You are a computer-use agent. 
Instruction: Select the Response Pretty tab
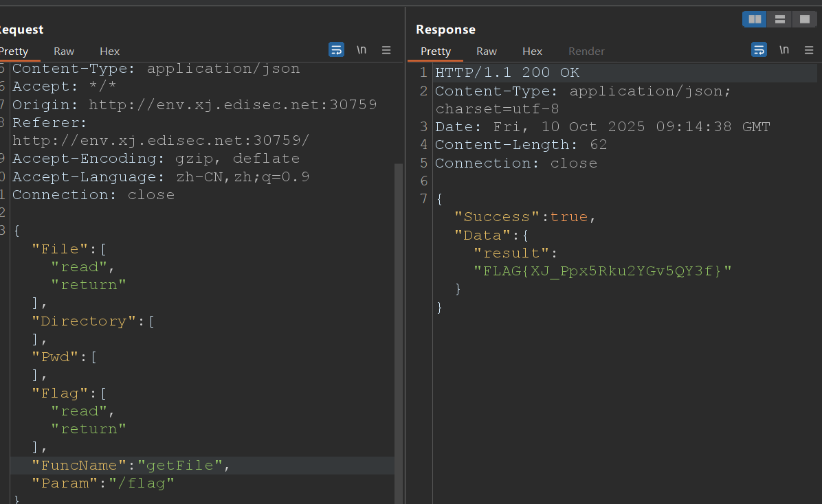(436, 51)
